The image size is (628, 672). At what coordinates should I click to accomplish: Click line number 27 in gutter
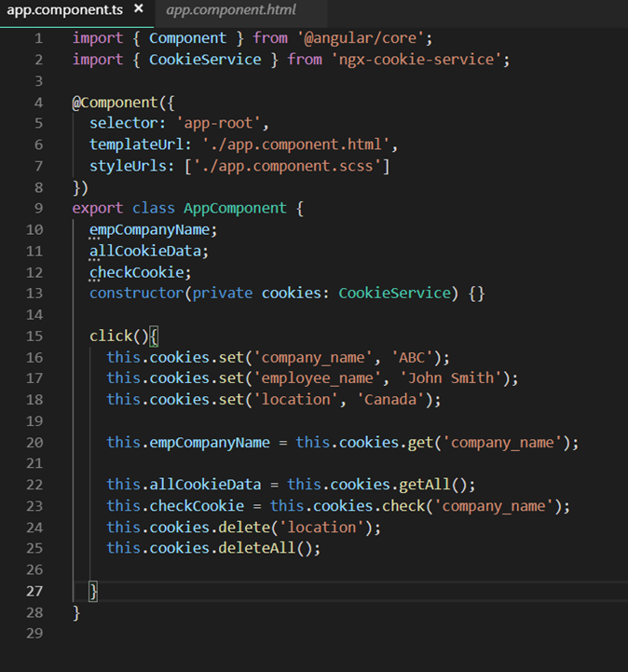click(34, 592)
